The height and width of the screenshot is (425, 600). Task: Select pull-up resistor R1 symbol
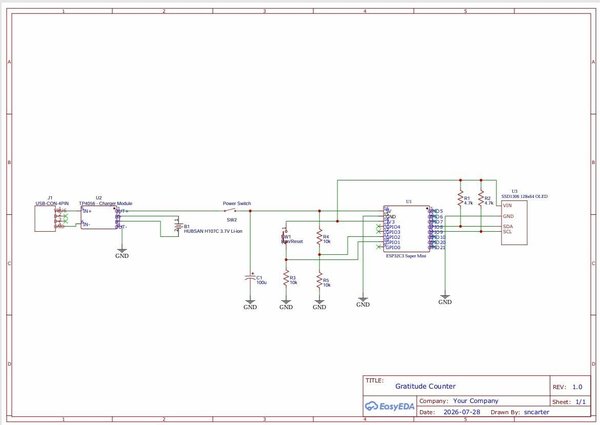click(x=460, y=199)
